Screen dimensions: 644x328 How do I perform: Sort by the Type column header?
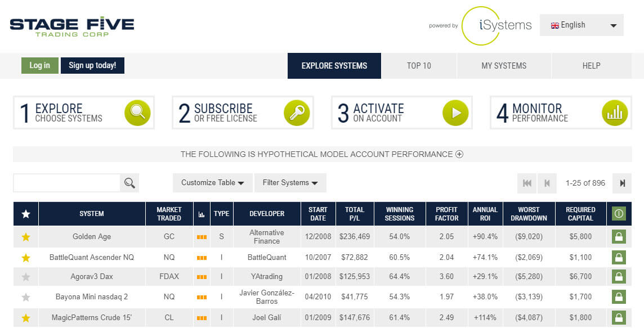221,214
